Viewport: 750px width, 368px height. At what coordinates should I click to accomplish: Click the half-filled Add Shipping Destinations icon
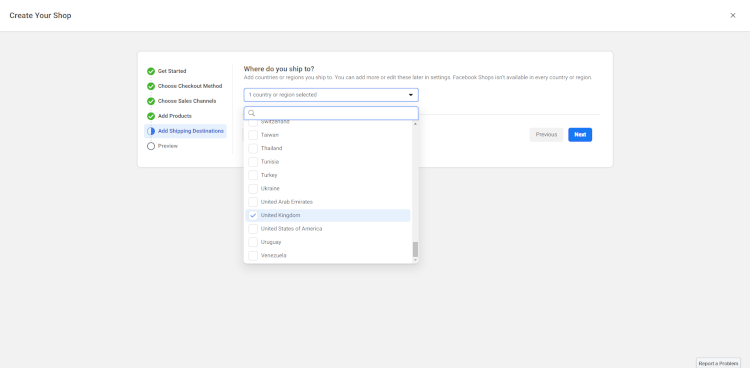pyautogui.click(x=151, y=131)
